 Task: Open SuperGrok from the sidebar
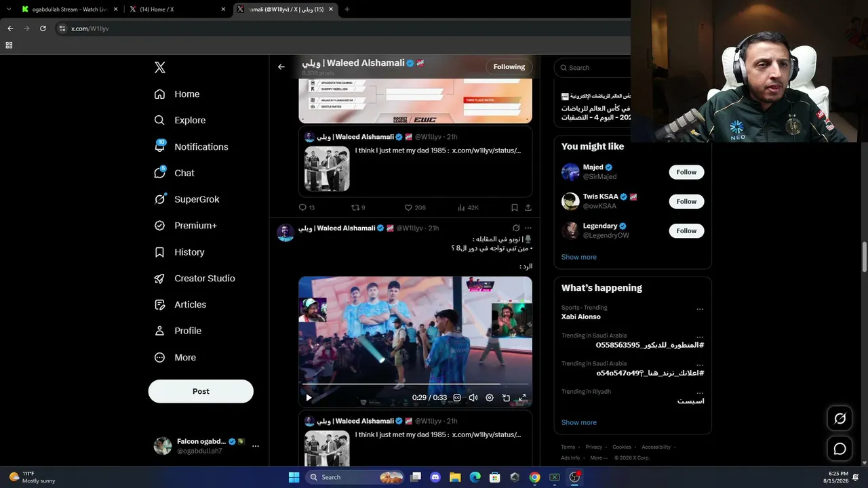(x=186, y=199)
